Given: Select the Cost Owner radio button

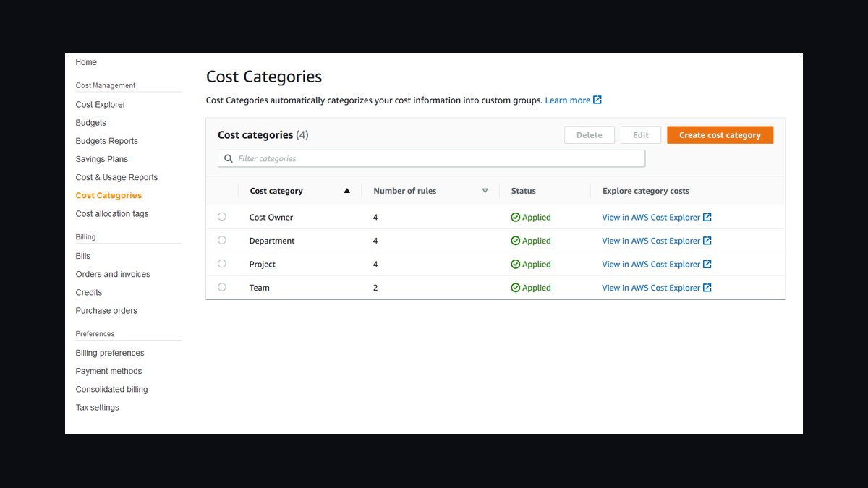Looking at the screenshot, I should [222, 217].
